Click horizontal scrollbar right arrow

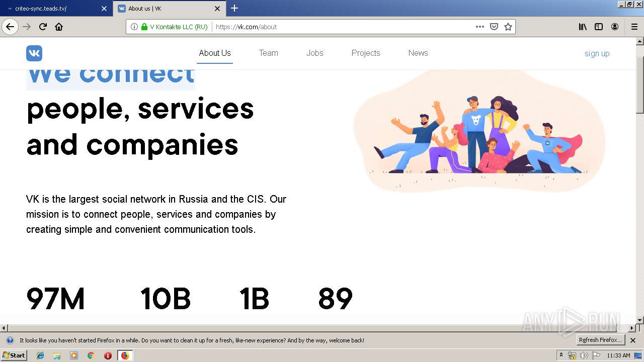[x=632, y=328]
